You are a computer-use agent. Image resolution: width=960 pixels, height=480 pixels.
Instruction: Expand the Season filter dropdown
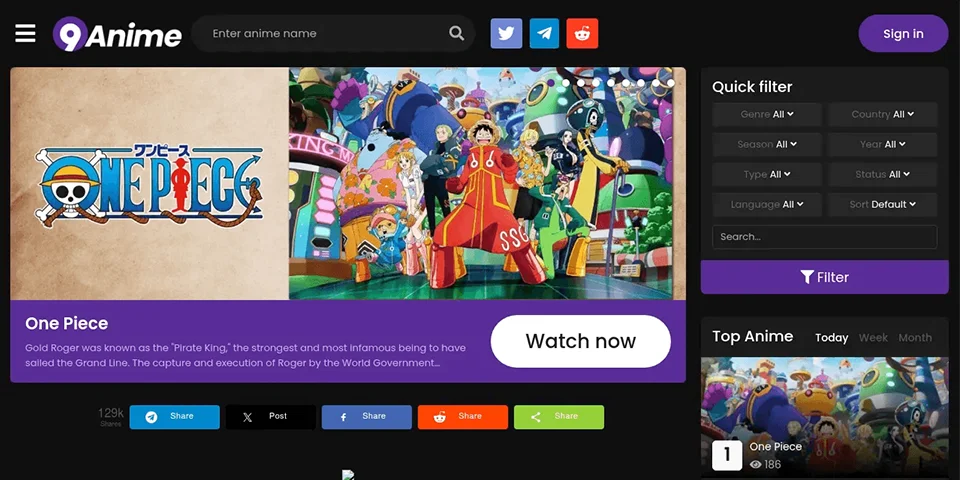click(767, 144)
